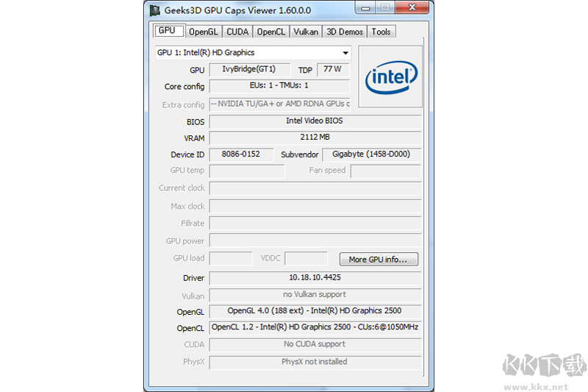Minimize the GPU Caps Viewer window
The image size is (588, 392).
pyautogui.click(x=365, y=7)
